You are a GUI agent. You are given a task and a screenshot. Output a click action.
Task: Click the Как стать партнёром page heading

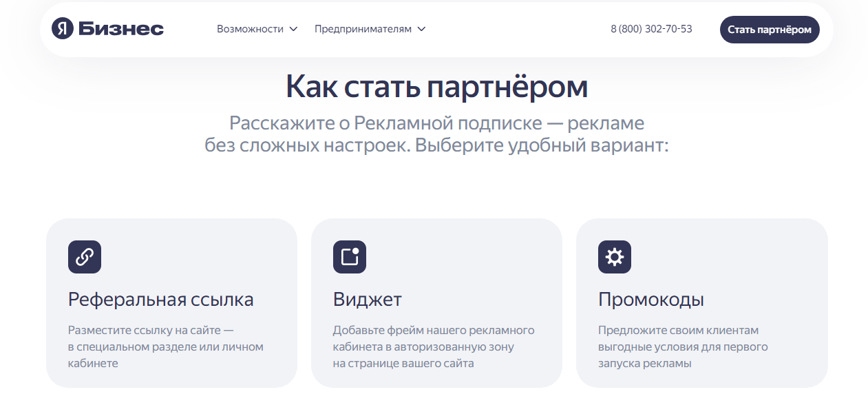[x=436, y=87]
